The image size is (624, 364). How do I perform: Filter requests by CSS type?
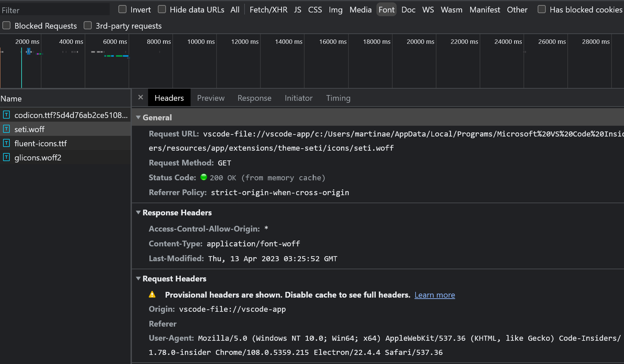315,9
